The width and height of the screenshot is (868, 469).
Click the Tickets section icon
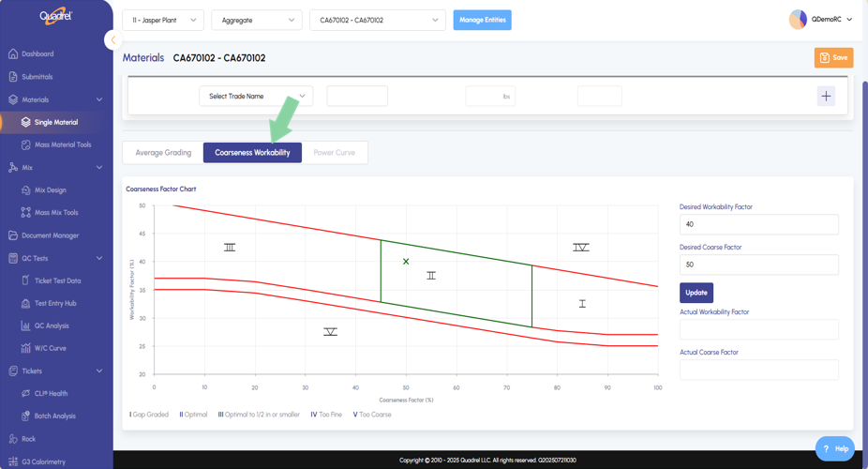coord(13,371)
